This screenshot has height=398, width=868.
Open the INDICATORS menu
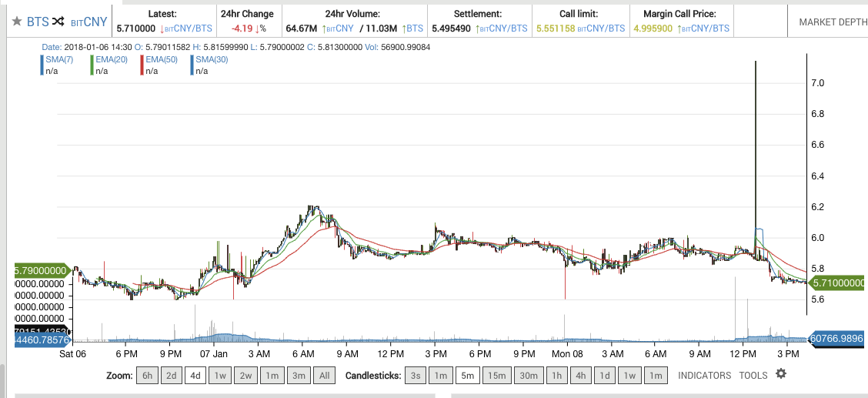[705, 376]
